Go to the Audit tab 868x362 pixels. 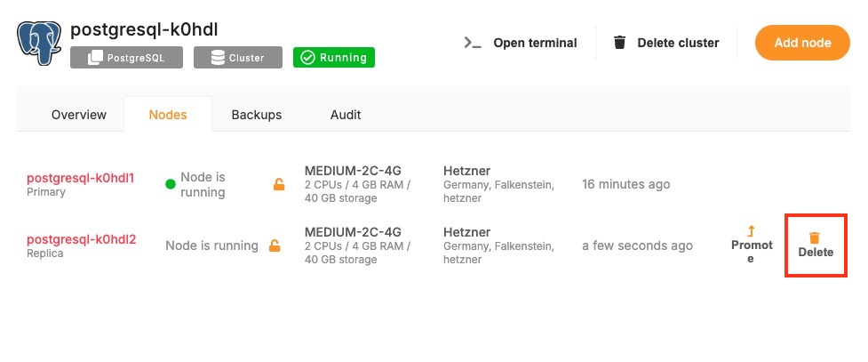pyautogui.click(x=346, y=115)
